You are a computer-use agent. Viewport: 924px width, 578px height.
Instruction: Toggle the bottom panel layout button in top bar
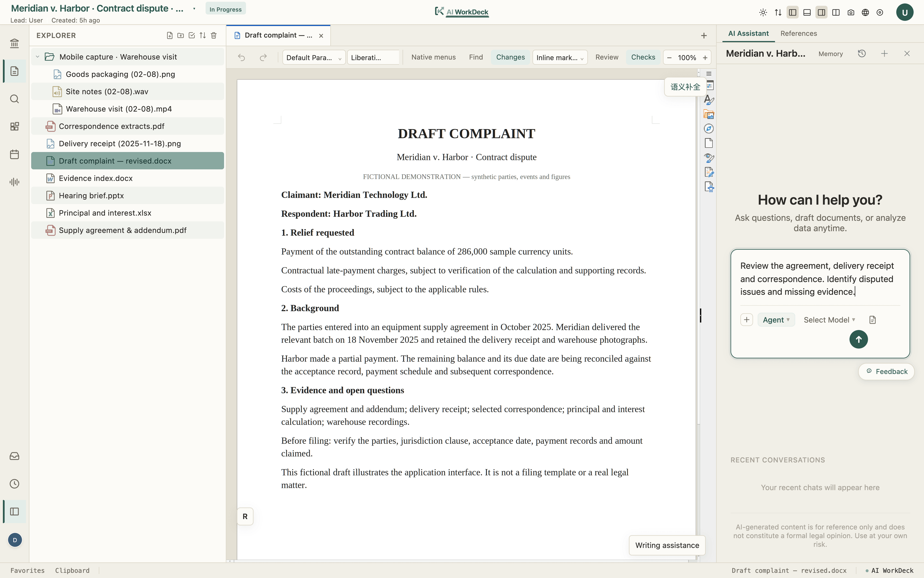pos(807,13)
